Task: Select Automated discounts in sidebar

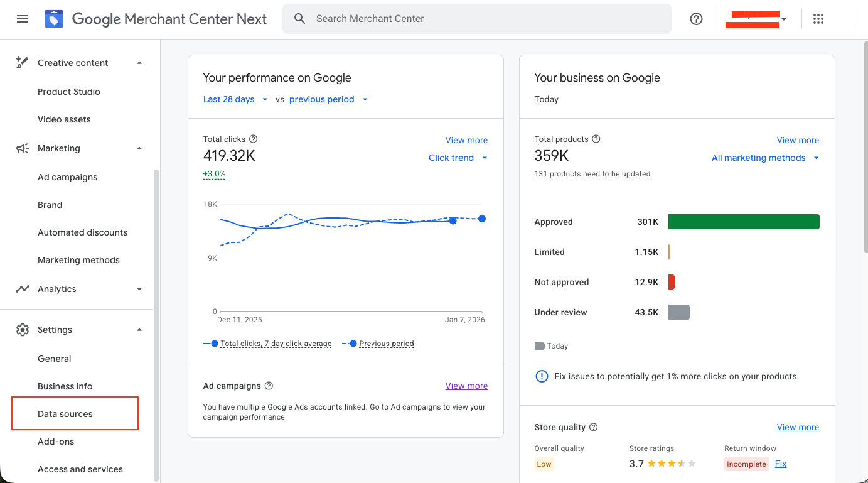Action: (82, 232)
